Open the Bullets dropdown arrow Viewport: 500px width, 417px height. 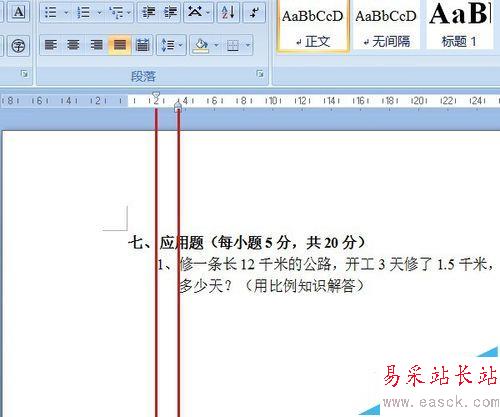point(66,13)
